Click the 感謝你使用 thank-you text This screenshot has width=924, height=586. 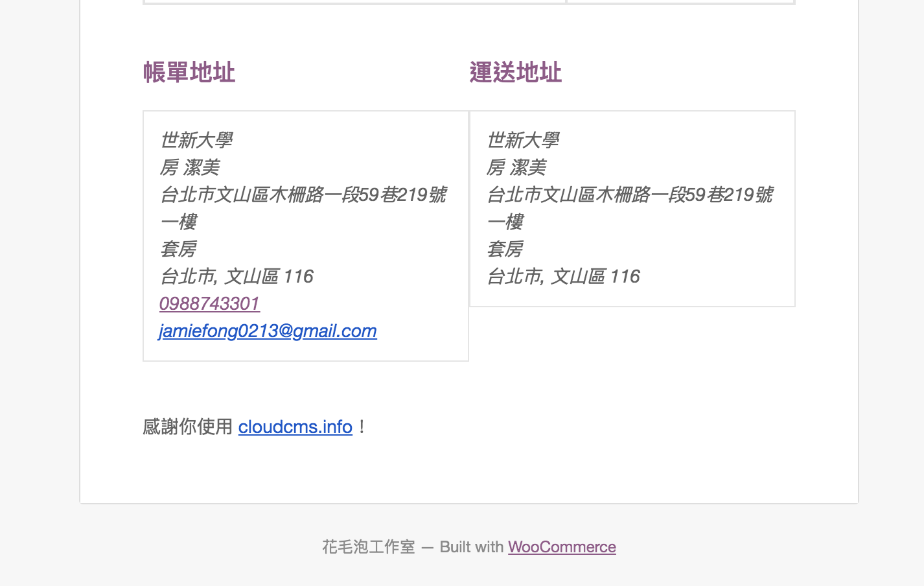(x=187, y=427)
